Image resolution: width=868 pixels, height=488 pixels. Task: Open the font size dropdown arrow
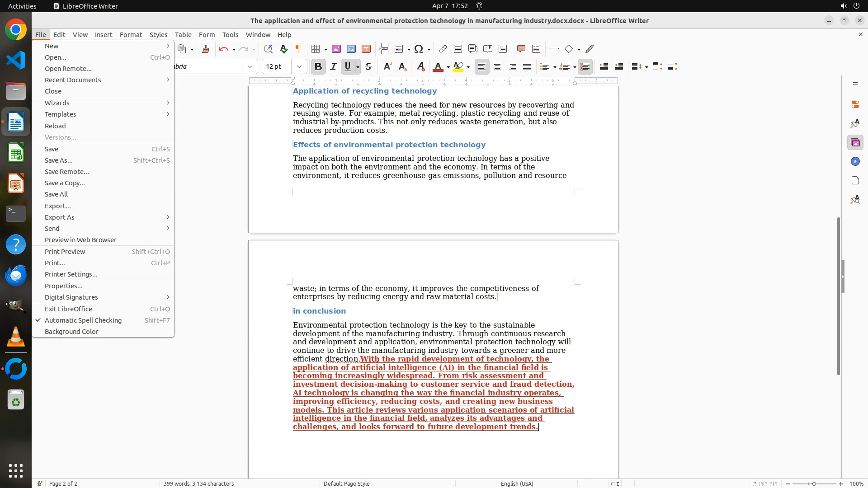point(299,66)
